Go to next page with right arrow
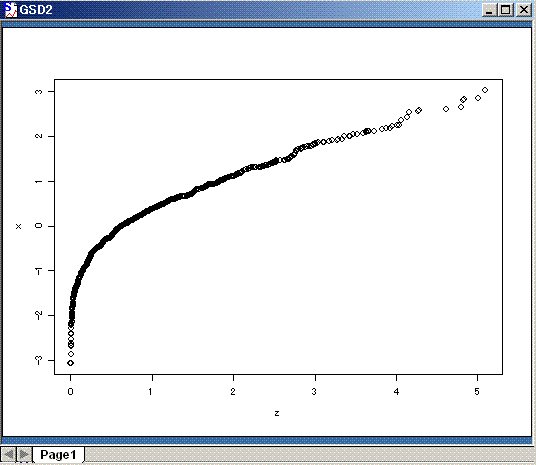This screenshot has width=536, height=465. 24,454
